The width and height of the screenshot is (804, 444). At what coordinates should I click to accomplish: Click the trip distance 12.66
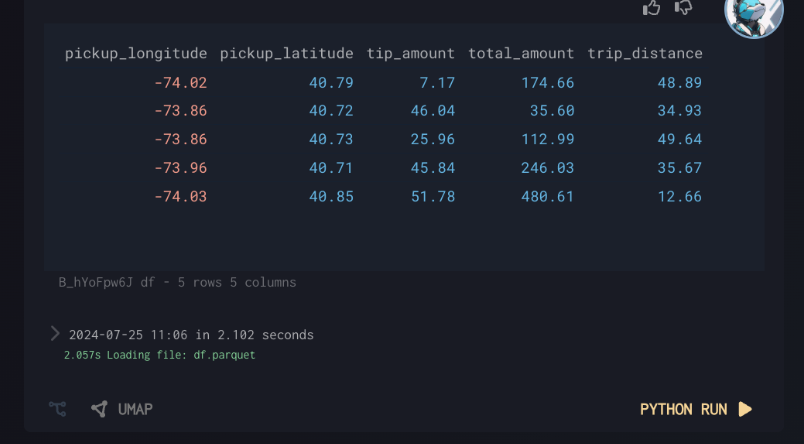click(x=680, y=196)
